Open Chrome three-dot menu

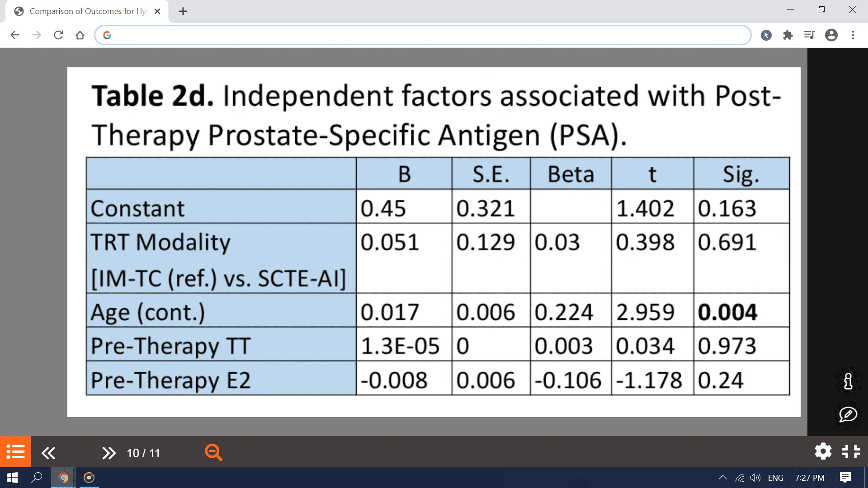pyautogui.click(x=853, y=35)
